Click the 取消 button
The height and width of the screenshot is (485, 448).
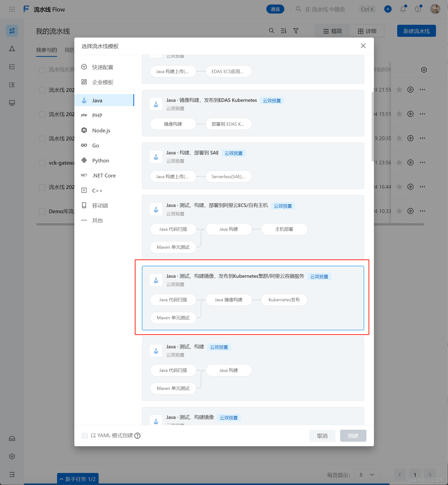coord(322,436)
